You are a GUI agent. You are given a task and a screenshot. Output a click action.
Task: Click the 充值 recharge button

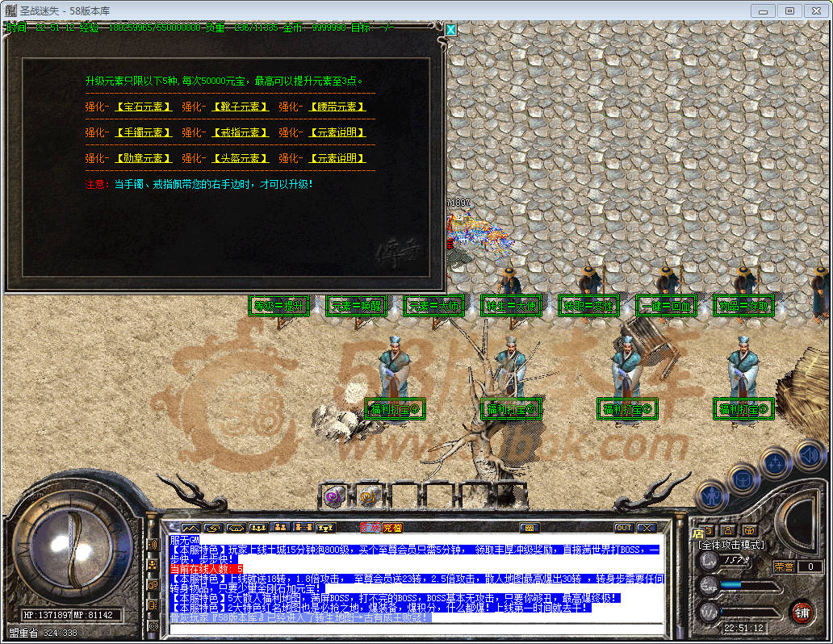[x=392, y=528]
